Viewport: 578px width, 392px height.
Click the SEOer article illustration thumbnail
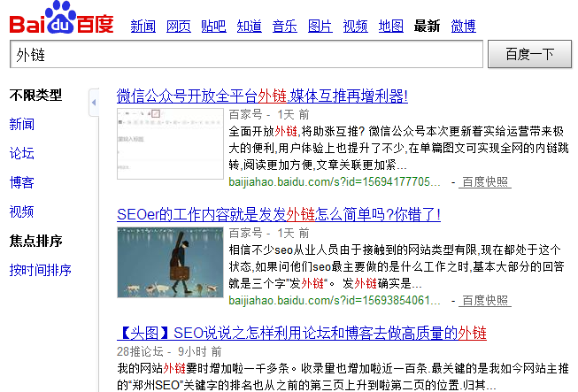[170, 262]
